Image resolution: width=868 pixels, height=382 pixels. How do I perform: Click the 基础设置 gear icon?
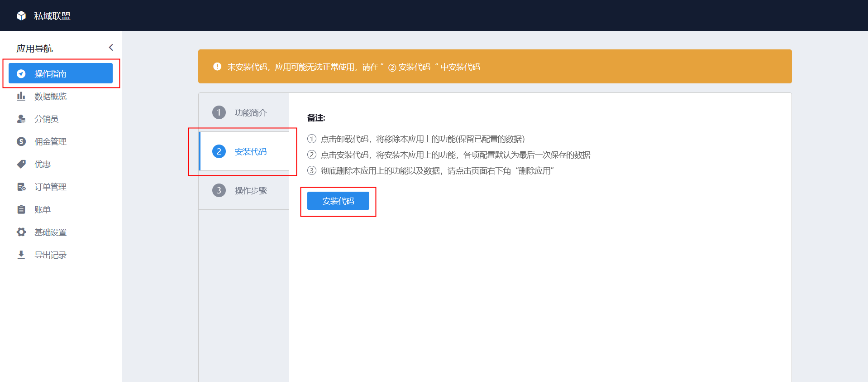click(21, 232)
